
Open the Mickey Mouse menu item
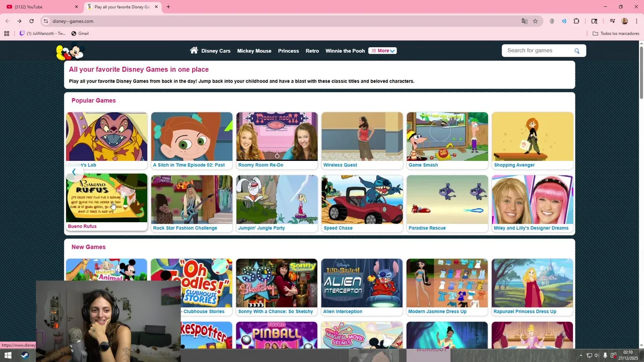254,51
